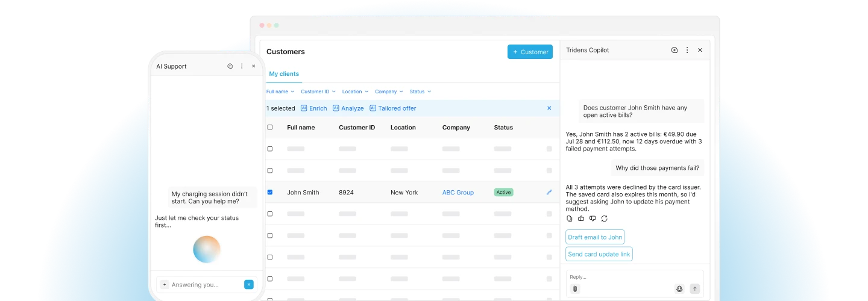
Task: Expand the Location filter dropdown
Action: 356,92
